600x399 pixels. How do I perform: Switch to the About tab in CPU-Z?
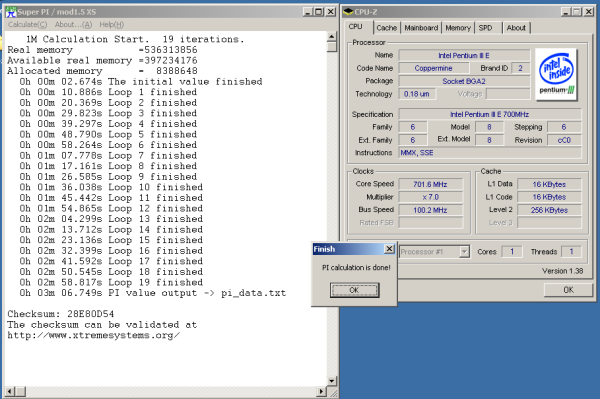click(516, 28)
